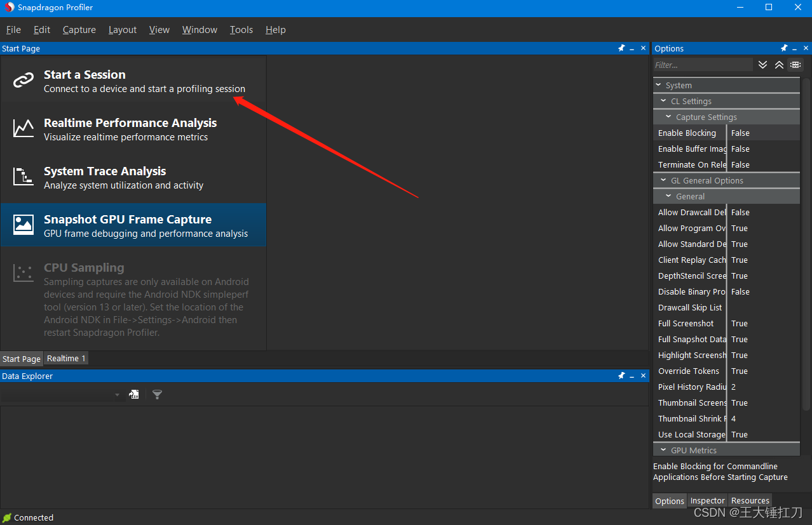Click the Snapshot GPU Frame Capture image icon
This screenshot has height=525, width=812.
24,225
